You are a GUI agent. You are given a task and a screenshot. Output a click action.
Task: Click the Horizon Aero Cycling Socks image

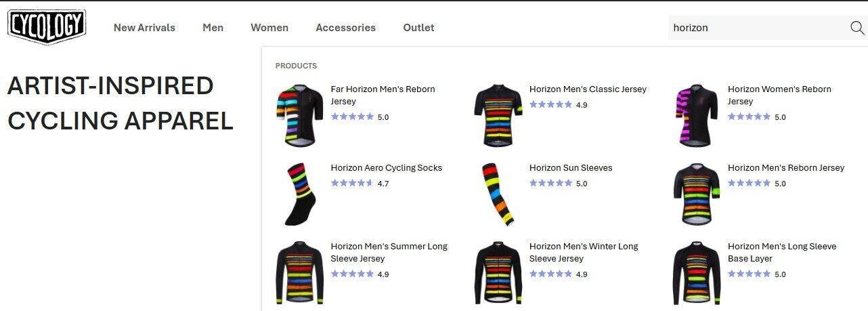(300, 194)
